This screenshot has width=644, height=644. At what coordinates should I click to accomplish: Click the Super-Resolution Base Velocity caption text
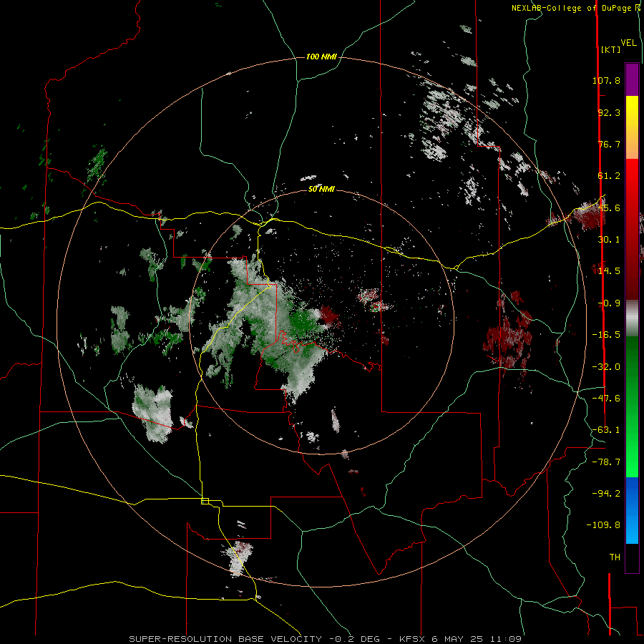point(325,639)
